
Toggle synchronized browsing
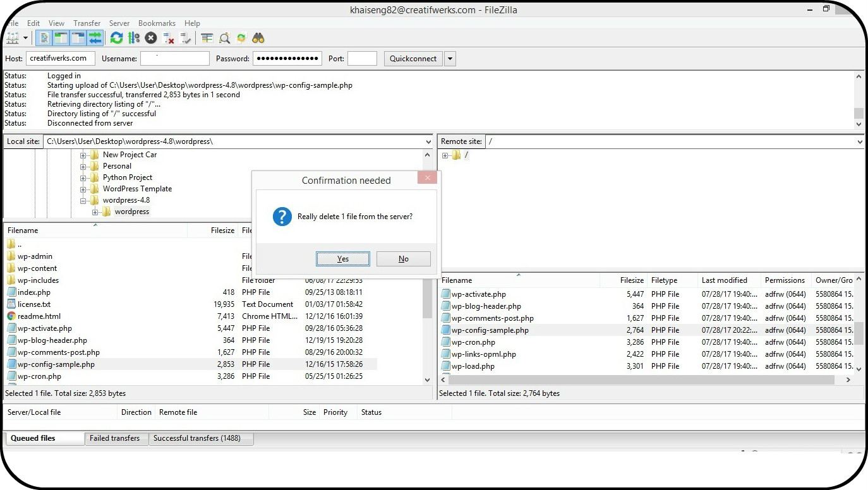[x=241, y=38]
